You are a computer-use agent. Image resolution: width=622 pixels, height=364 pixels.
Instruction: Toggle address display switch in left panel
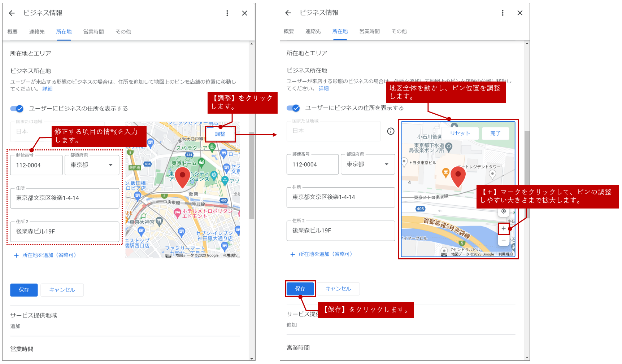click(x=17, y=109)
